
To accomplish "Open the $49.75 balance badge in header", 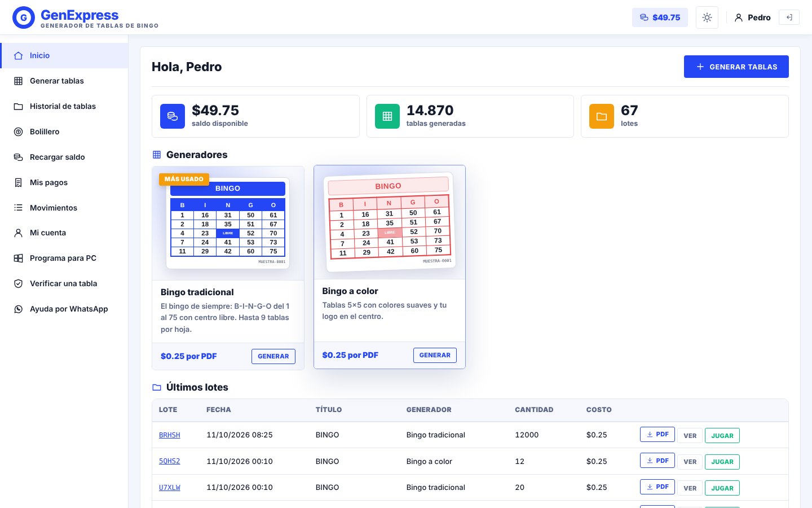I will pyautogui.click(x=660, y=17).
